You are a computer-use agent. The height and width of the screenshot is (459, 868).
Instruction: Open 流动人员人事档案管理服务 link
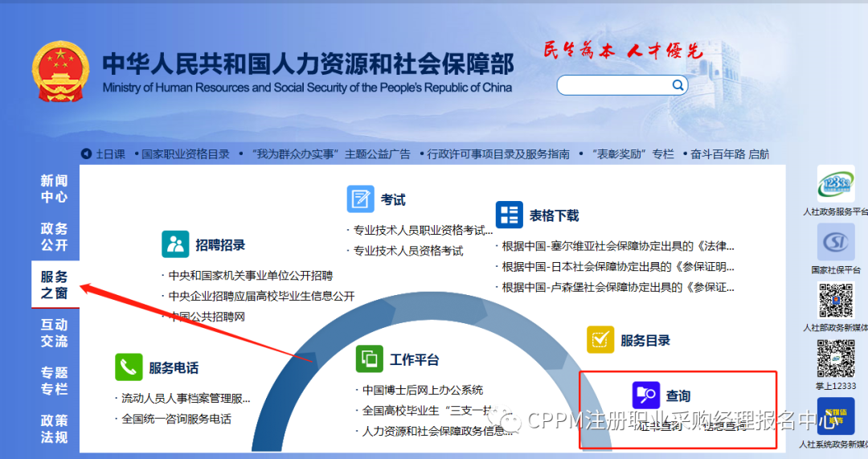tap(186, 399)
